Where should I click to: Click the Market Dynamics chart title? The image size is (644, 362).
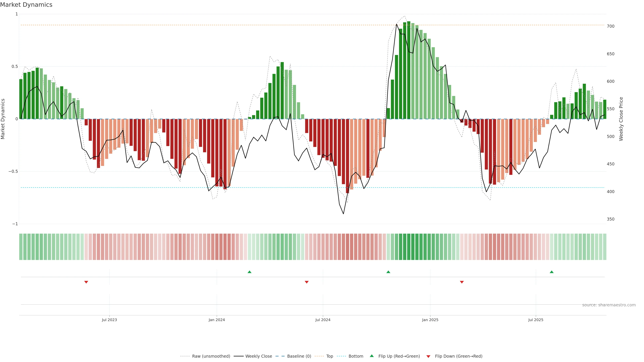click(26, 5)
